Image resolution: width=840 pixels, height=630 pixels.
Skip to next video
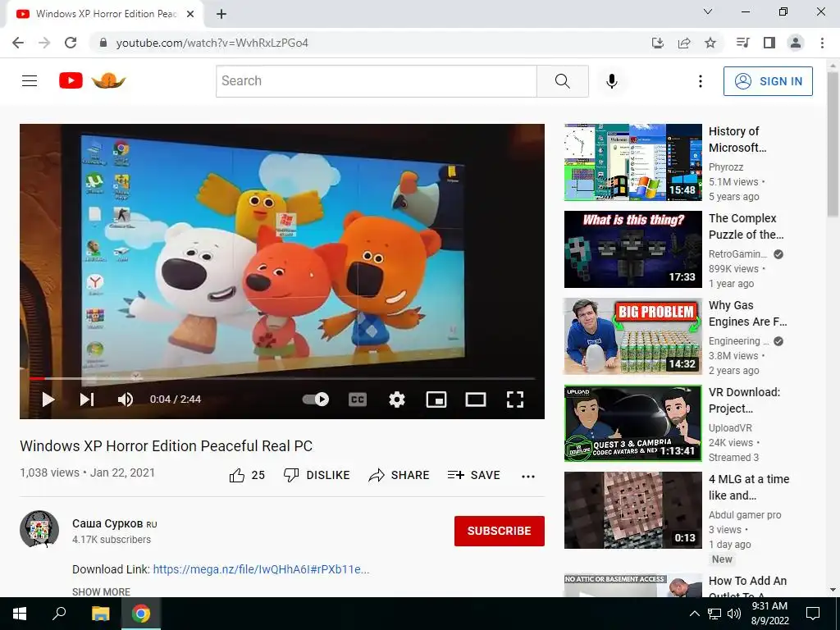point(87,399)
